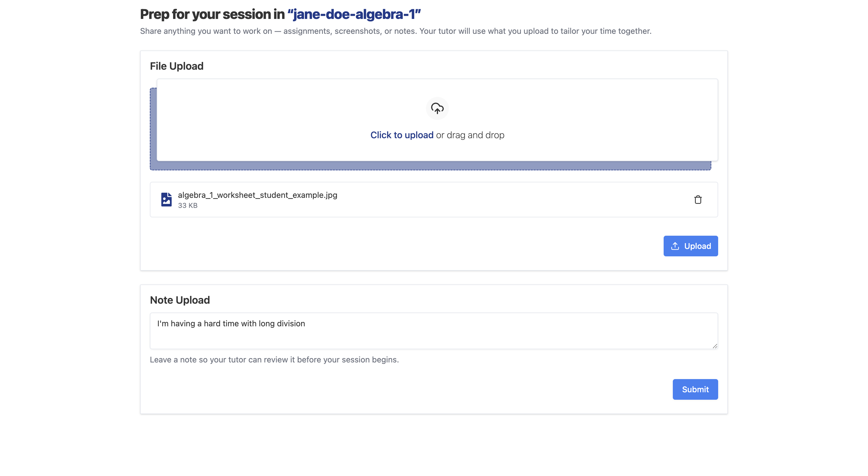Click the drag and drop upload zone
This screenshot has height=476, width=868.
[x=437, y=121]
